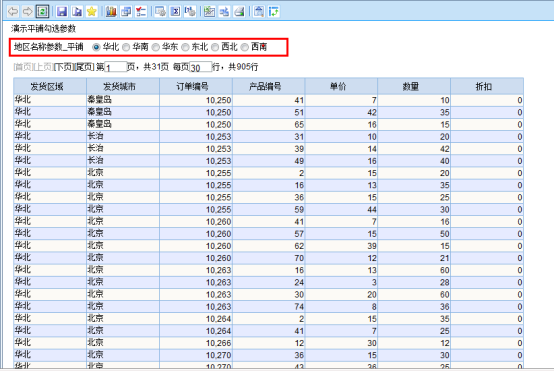Click the rightmost green arrows toolbar icon
The height and width of the screenshot is (371, 554).
[273, 12]
